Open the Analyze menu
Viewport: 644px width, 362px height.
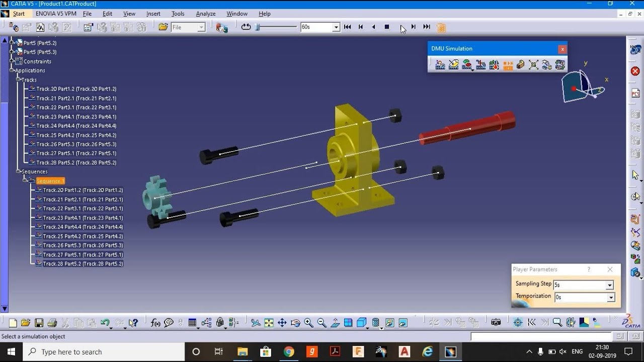206,14
